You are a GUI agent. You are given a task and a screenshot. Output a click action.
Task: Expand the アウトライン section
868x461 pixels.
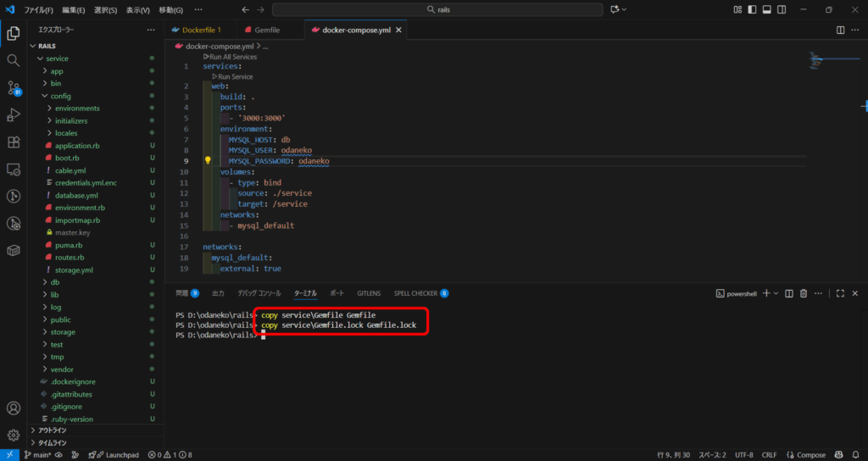point(53,430)
